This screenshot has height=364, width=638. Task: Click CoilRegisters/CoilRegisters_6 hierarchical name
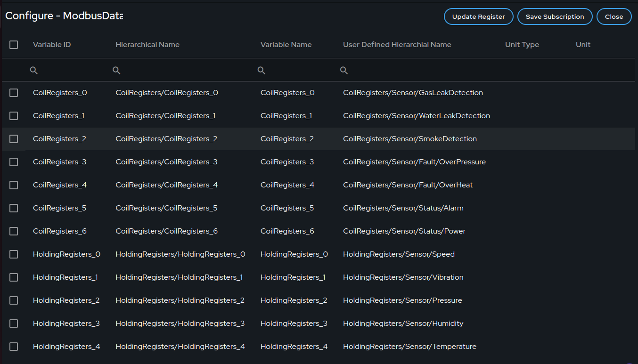click(x=166, y=231)
